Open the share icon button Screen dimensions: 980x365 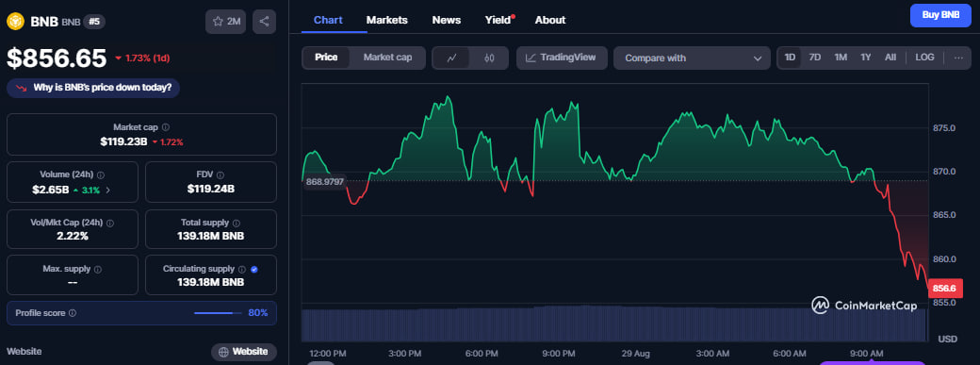pos(265,22)
